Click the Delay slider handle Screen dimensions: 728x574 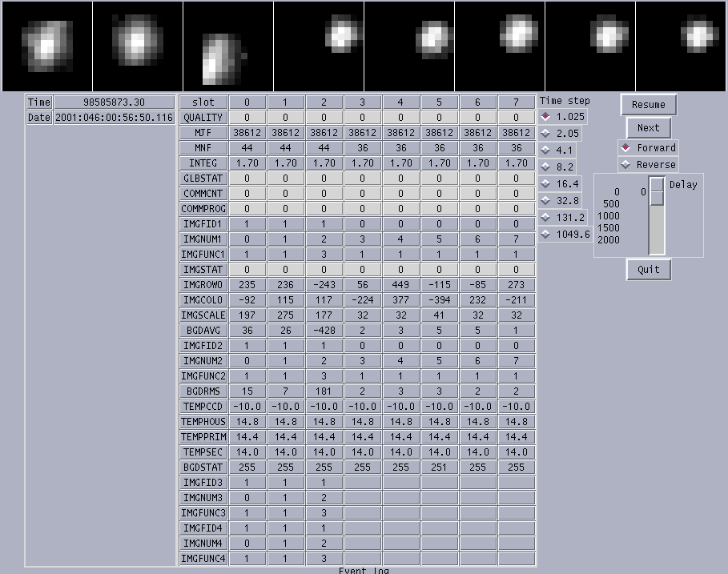pos(657,191)
